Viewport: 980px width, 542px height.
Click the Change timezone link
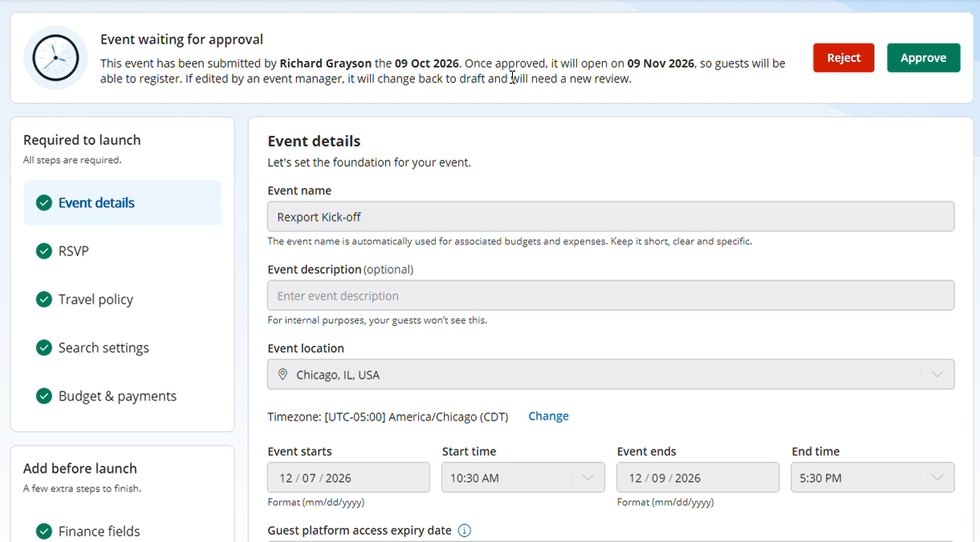(548, 416)
